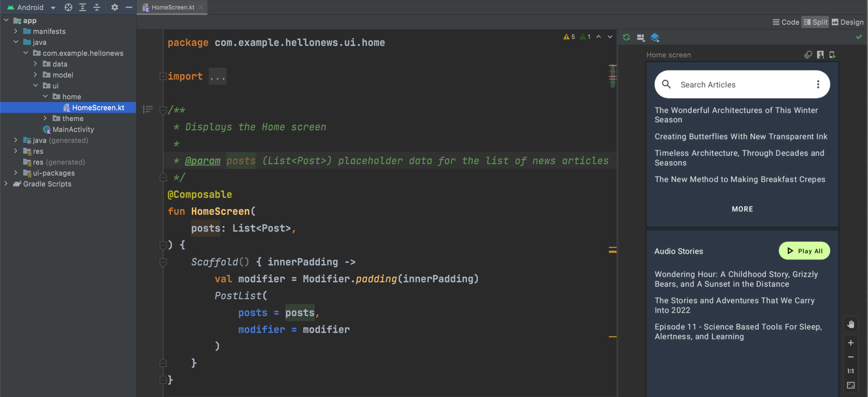Click the MORE button in Home screen preview
868x397 pixels.
[742, 209]
